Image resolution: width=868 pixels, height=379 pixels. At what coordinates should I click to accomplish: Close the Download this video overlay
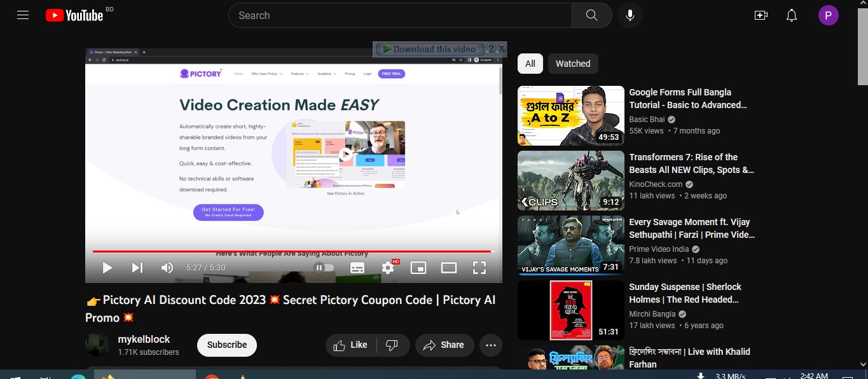(x=501, y=49)
